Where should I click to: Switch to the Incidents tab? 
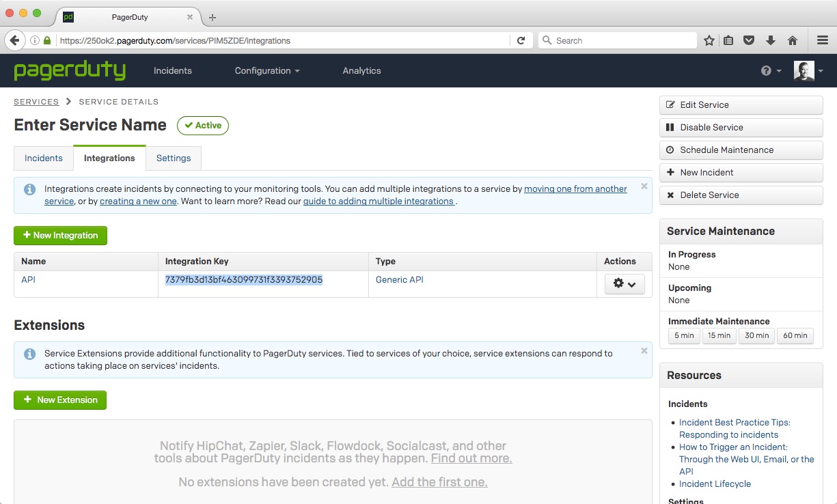pos(44,158)
